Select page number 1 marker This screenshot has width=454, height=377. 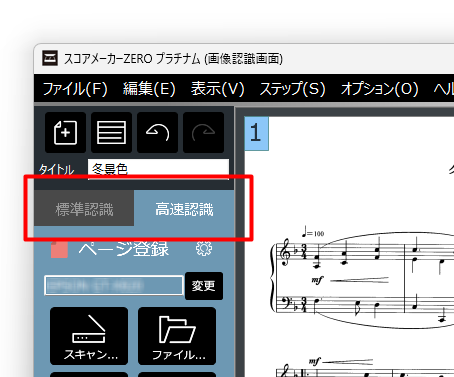(256, 133)
